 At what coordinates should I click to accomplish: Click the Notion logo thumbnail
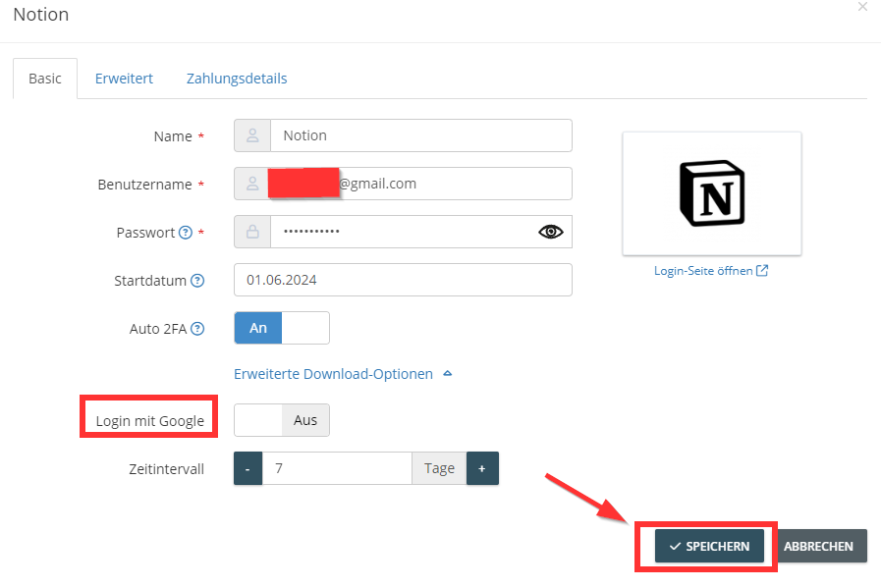(712, 193)
